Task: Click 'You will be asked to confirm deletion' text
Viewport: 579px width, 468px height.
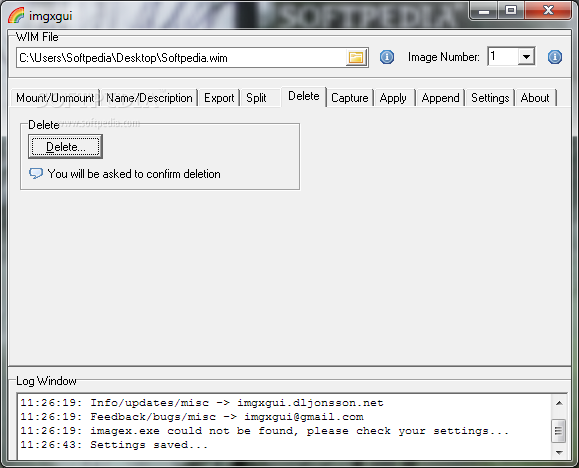Action: pos(134,174)
